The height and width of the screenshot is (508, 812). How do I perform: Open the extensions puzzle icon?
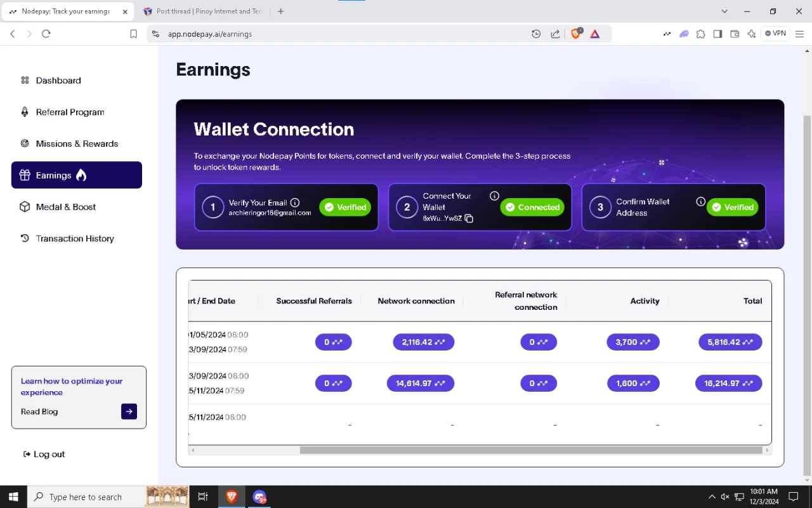[x=700, y=34]
